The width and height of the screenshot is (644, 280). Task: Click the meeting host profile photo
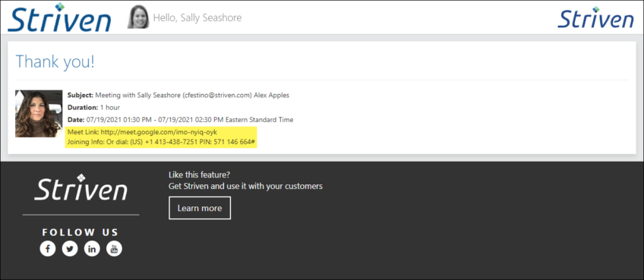coord(39,114)
